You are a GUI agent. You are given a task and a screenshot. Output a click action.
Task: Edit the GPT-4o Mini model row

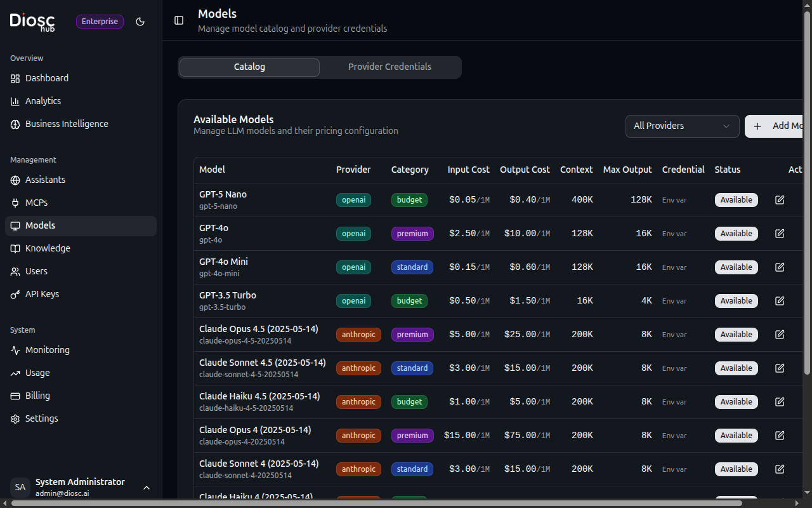(x=780, y=267)
